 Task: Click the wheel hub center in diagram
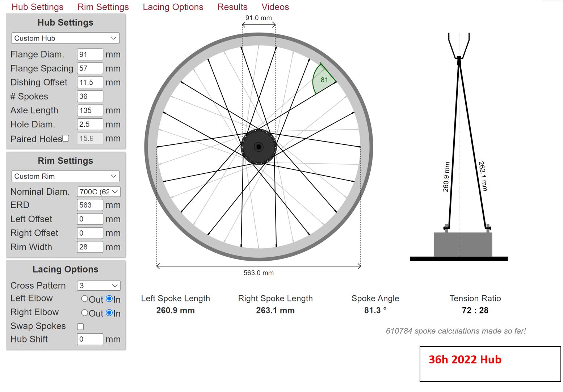pos(259,147)
